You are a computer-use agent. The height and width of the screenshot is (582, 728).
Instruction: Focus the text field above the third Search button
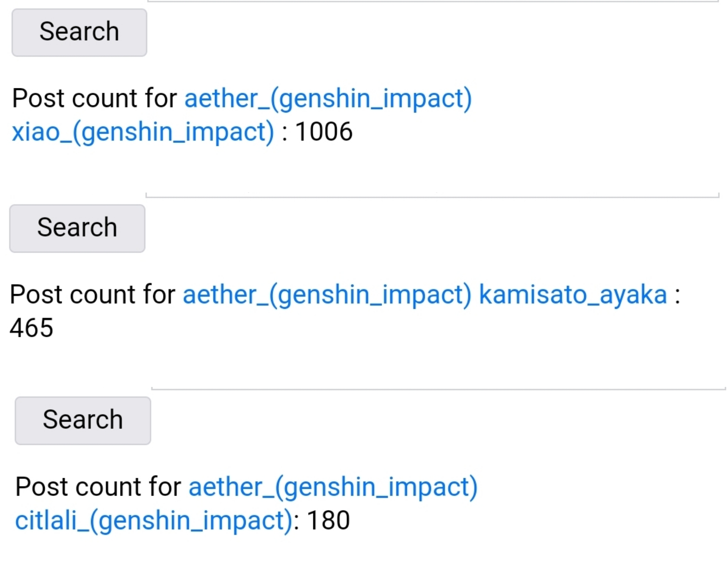click(438, 386)
